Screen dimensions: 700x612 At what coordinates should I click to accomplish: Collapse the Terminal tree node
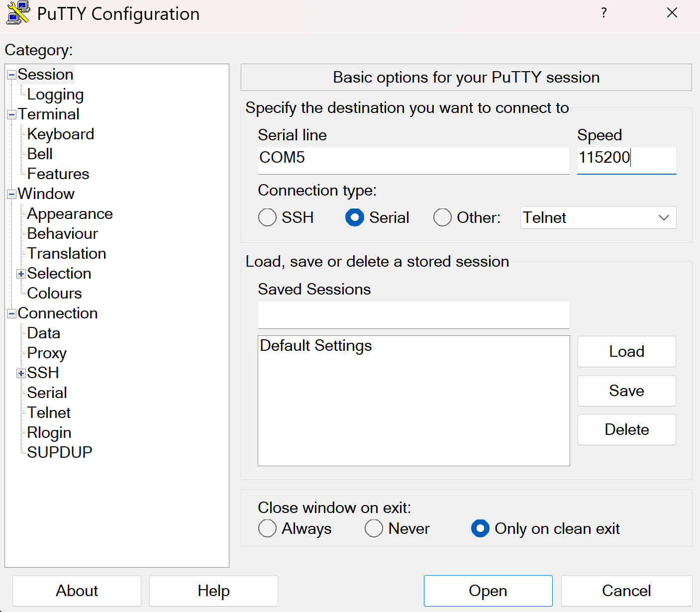pyautogui.click(x=12, y=115)
